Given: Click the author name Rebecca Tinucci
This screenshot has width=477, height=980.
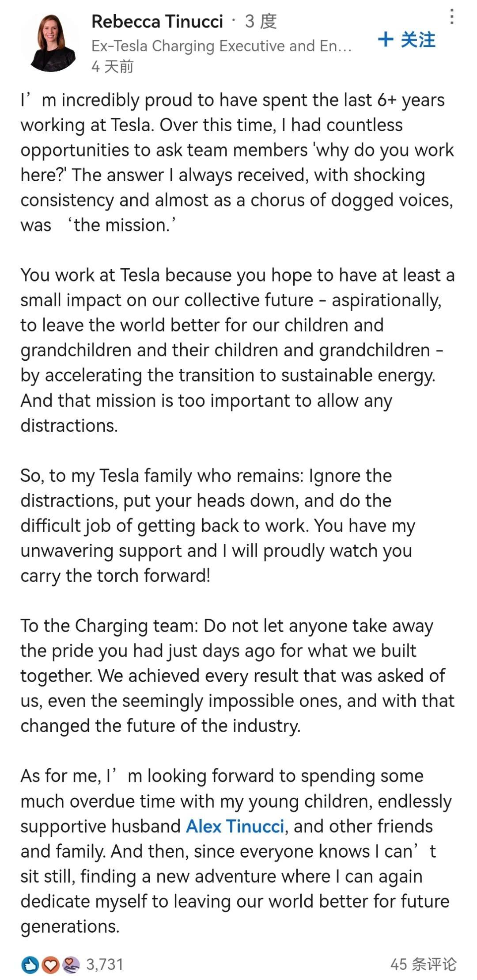Looking at the screenshot, I should [157, 21].
